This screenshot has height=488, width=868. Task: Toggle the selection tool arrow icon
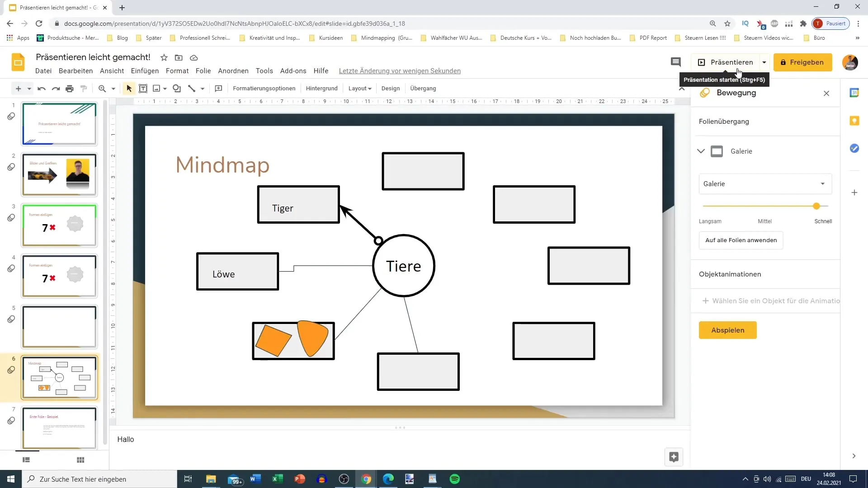click(x=128, y=88)
